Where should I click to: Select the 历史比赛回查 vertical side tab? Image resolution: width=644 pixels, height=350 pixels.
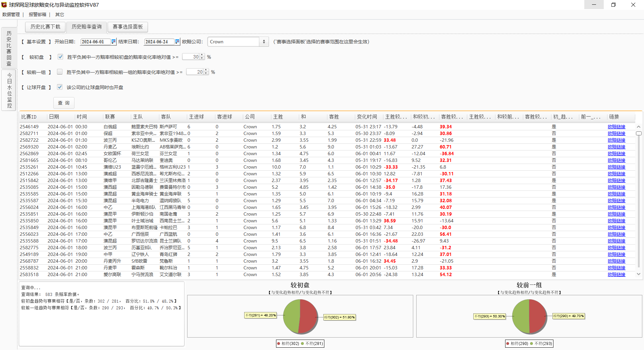[9, 48]
